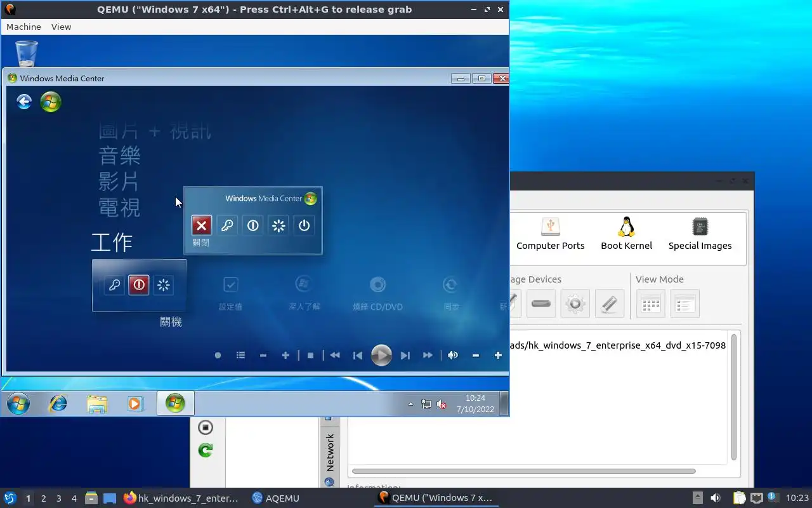Click the muted speaker icon in the Windows 7 tray
The image size is (812, 508).
(x=442, y=404)
